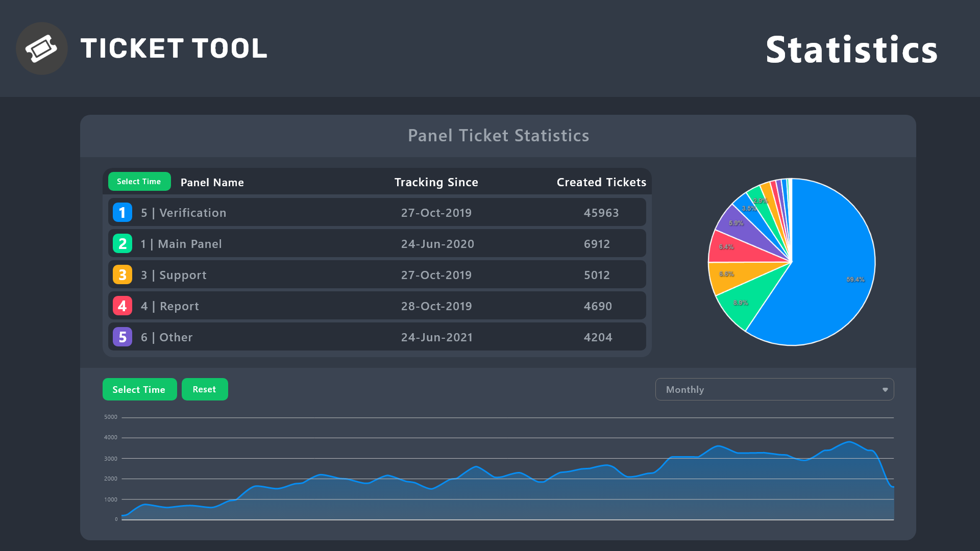
Task: Click the Panel Name column header
Action: pos(212,183)
